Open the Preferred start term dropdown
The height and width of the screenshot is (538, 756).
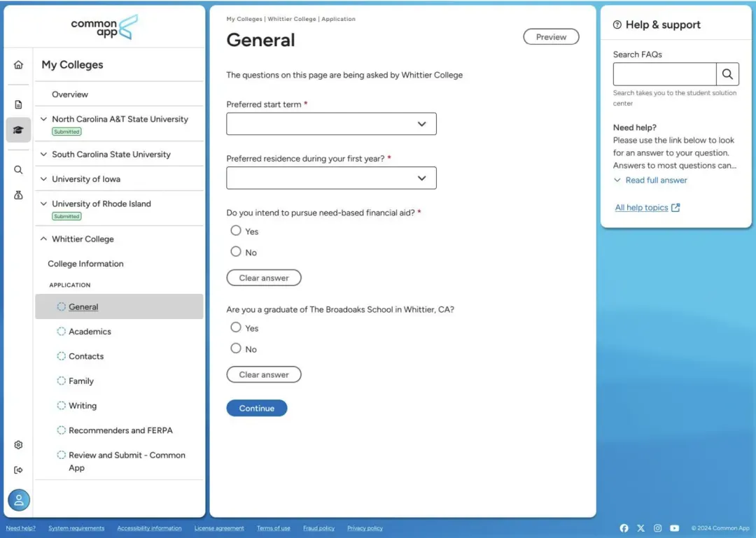(331, 124)
